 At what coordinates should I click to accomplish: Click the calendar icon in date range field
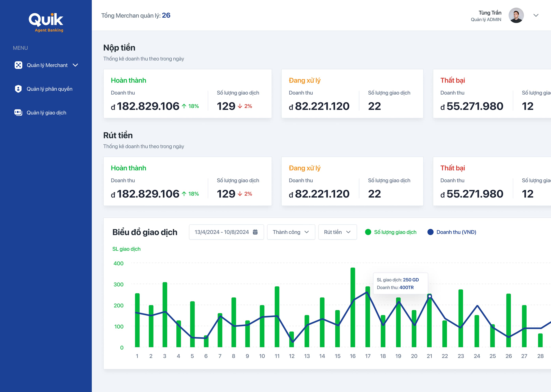(x=255, y=232)
